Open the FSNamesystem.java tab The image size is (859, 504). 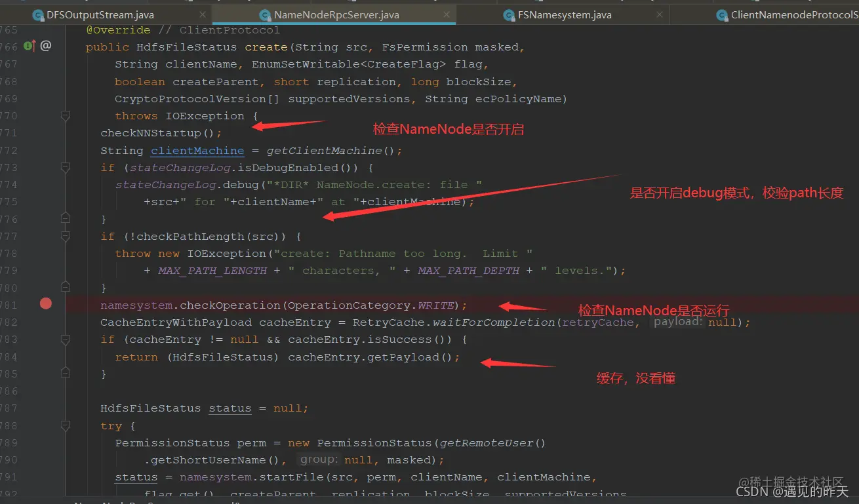pos(564,14)
